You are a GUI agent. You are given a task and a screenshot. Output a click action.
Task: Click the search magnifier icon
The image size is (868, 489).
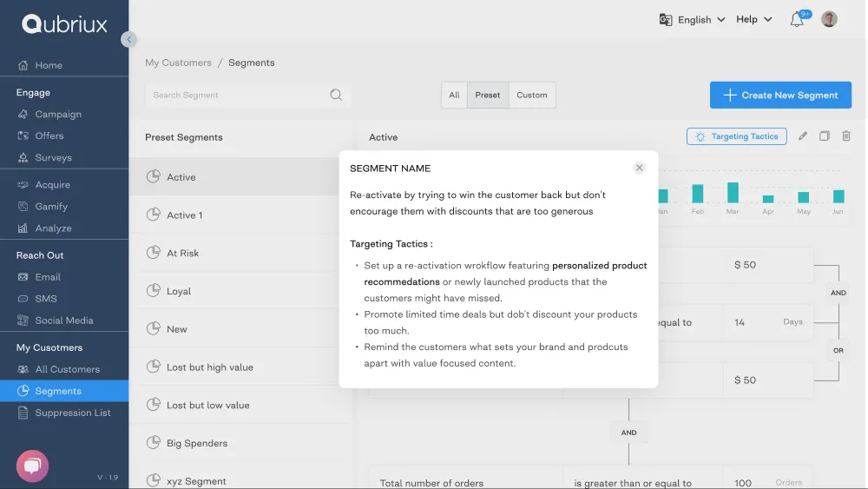[336, 95]
